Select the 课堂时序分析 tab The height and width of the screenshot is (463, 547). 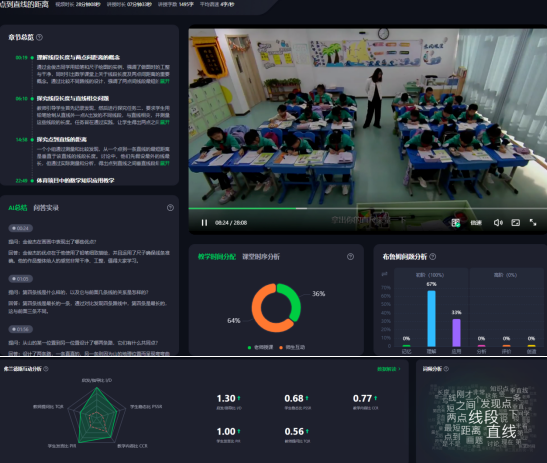point(261,257)
